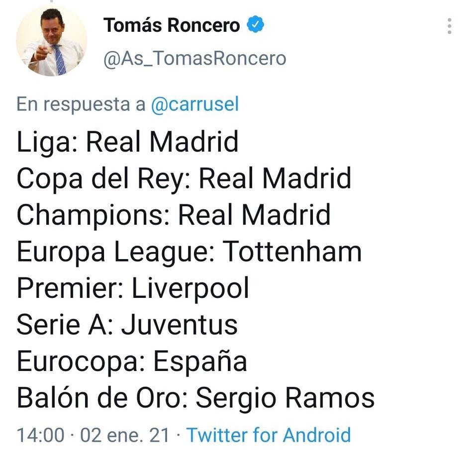Open the @As_TomasRoncero handle

(x=194, y=58)
